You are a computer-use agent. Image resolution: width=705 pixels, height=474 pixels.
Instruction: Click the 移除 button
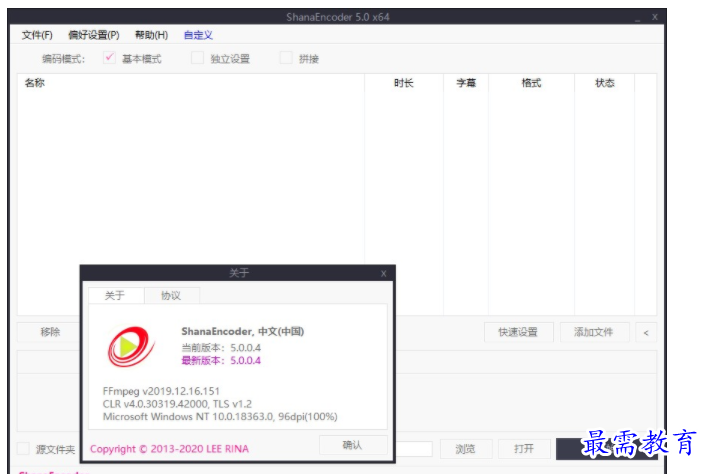pyautogui.click(x=49, y=332)
